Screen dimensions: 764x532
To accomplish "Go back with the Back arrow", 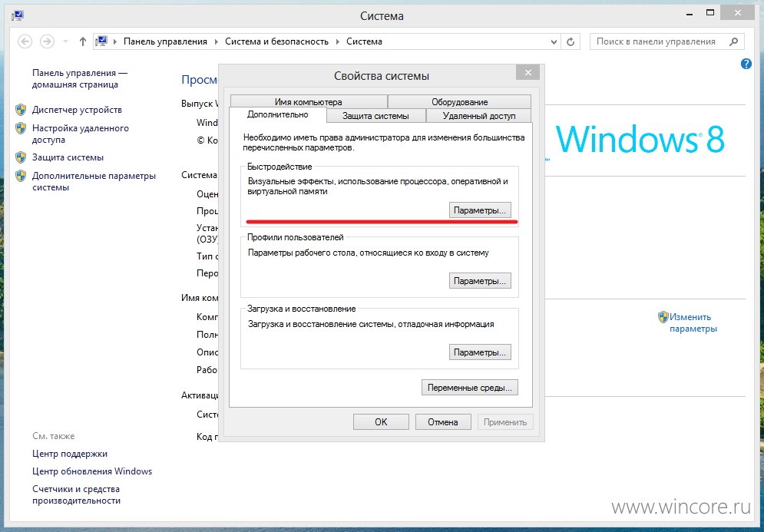I will pyautogui.click(x=25, y=41).
